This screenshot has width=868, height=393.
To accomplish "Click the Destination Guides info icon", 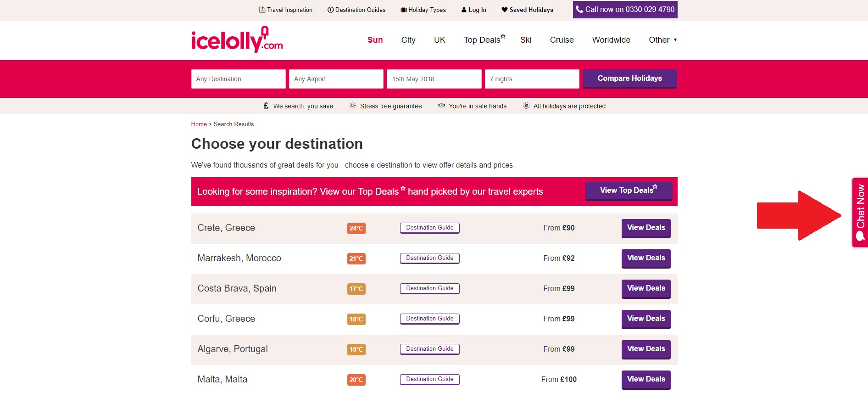I will [330, 10].
